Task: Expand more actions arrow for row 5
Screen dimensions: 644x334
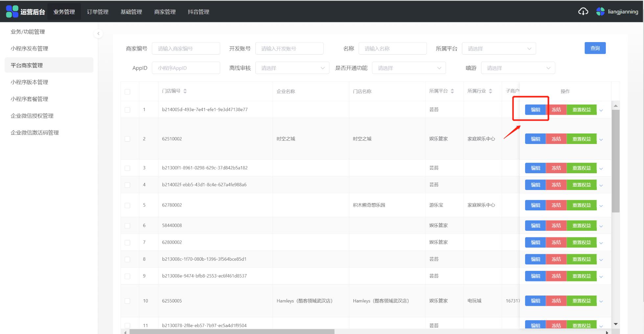Action: [601, 206]
